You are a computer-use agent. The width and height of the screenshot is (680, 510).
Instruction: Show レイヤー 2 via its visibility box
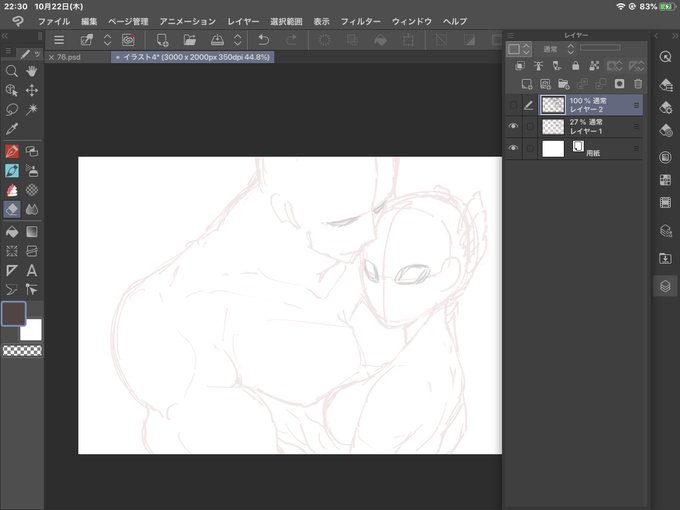[513, 105]
